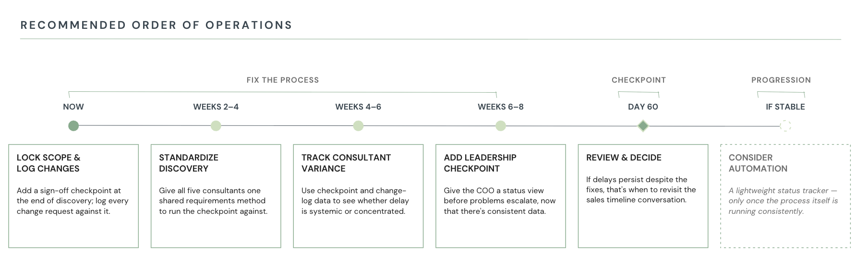Click the If Stable time label
868x272 pixels.
point(785,107)
